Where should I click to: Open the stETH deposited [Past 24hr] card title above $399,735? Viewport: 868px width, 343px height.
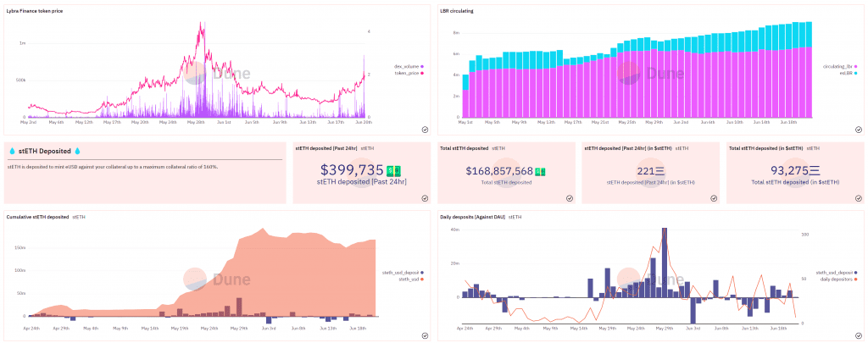point(326,148)
